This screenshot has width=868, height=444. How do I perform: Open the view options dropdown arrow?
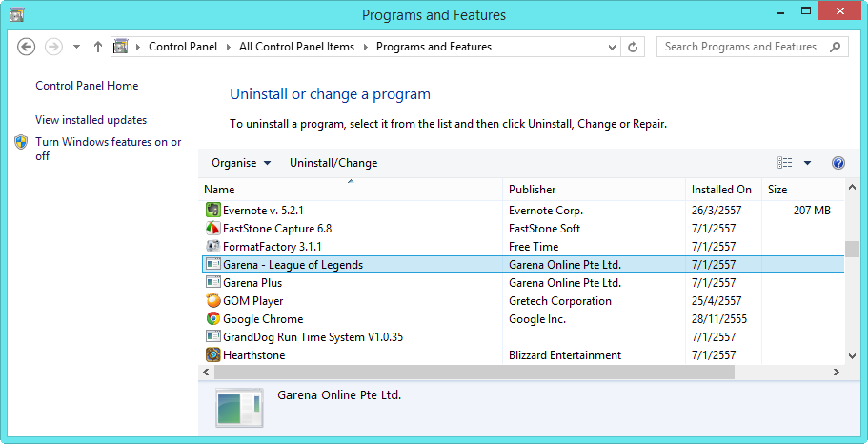click(807, 163)
